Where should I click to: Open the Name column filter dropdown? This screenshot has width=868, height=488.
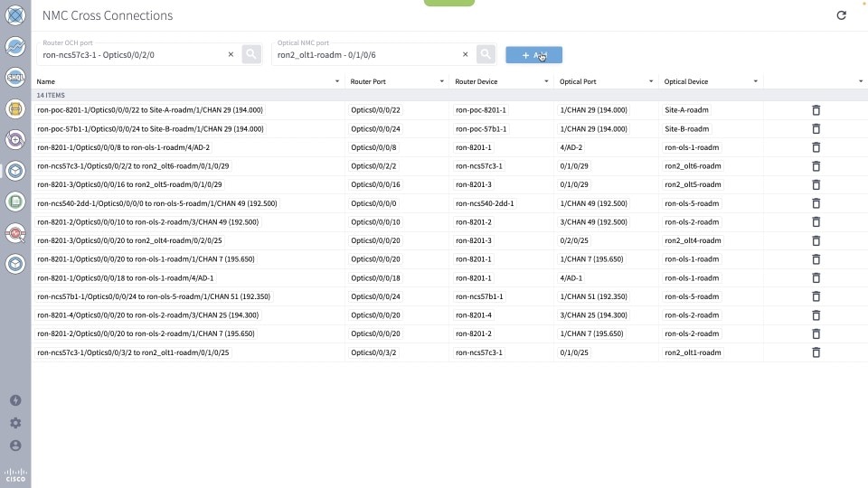tap(337, 81)
